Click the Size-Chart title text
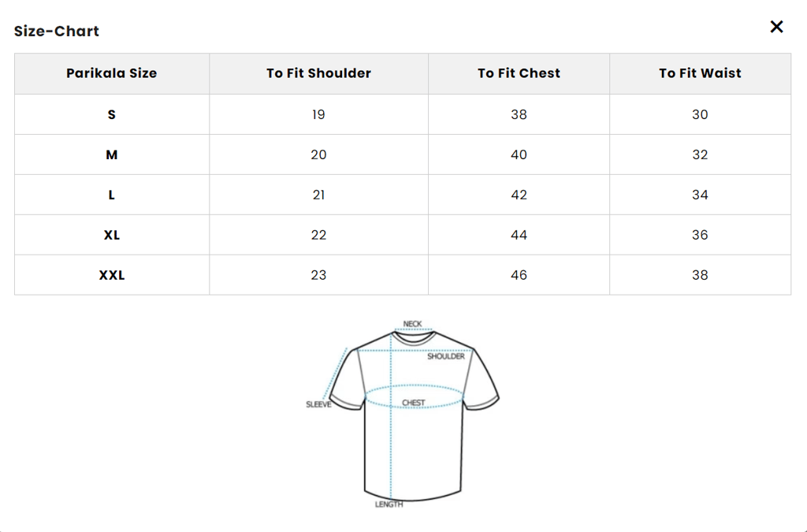Viewport: 807px width, 532px height. pyautogui.click(x=57, y=32)
